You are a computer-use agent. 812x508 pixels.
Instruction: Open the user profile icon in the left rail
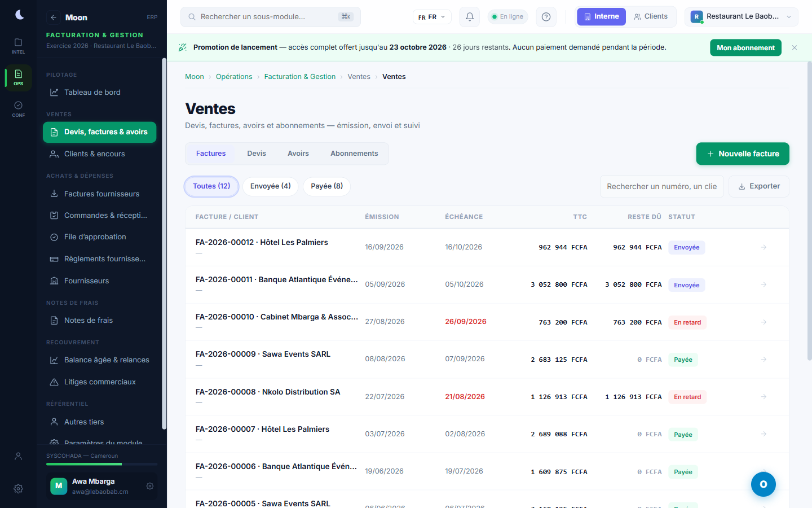coord(19,456)
